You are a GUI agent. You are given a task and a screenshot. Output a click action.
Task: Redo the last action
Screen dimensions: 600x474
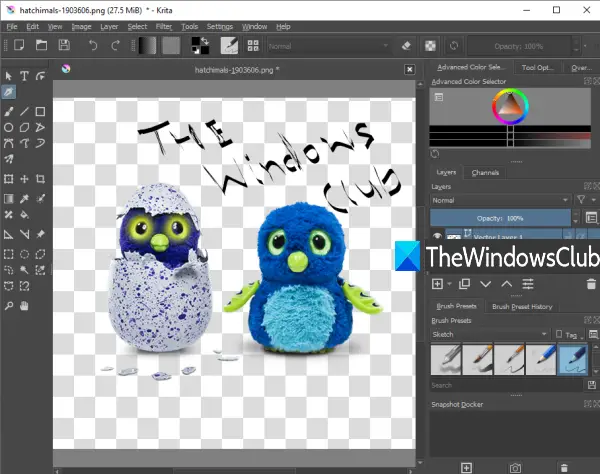(x=115, y=46)
